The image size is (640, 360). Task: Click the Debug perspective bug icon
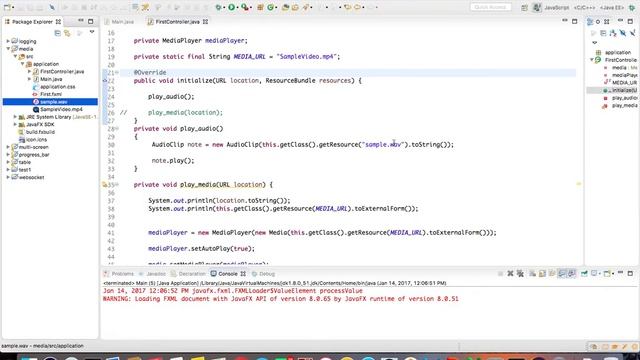[631, 7]
